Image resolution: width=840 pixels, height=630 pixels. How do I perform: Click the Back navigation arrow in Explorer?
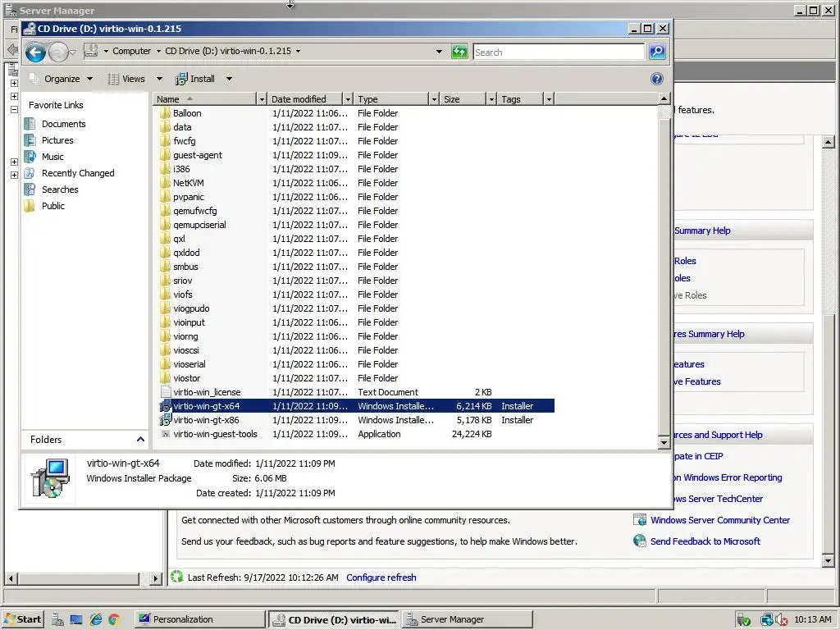coord(35,52)
